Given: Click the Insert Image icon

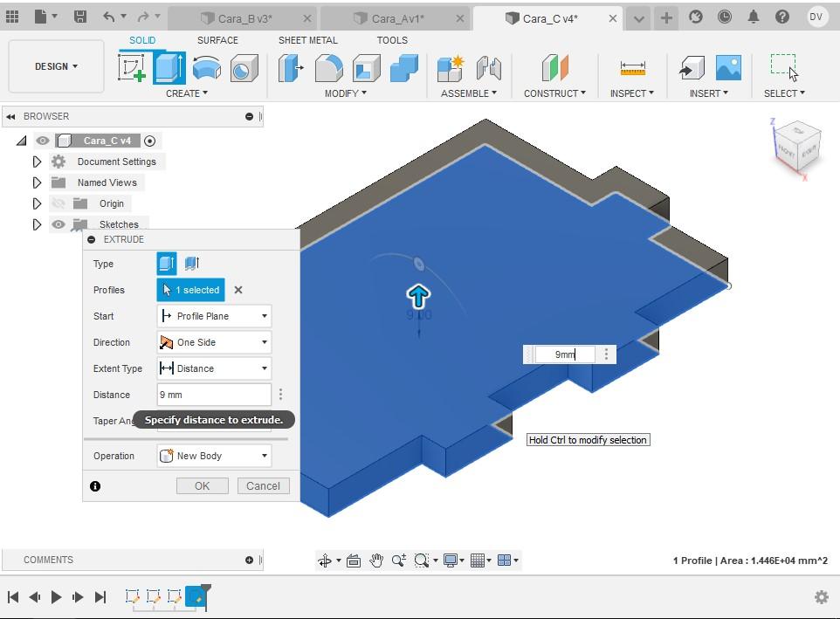Looking at the screenshot, I should coord(728,68).
